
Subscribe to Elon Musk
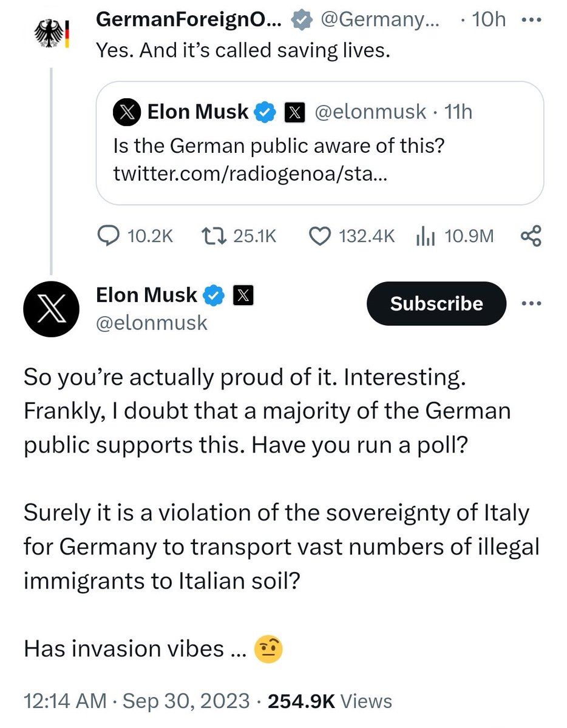[x=436, y=303]
